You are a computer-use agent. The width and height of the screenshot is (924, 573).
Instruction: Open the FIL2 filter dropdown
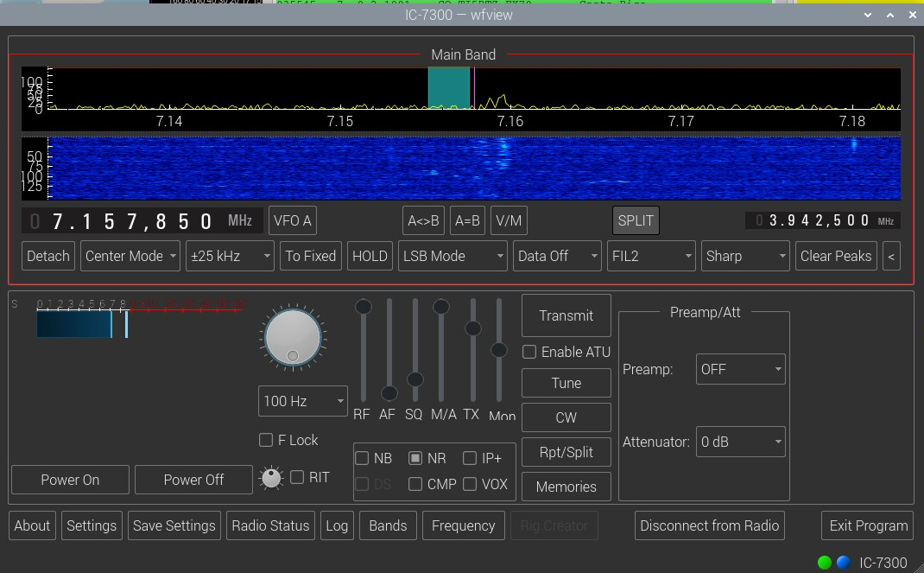click(x=651, y=256)
